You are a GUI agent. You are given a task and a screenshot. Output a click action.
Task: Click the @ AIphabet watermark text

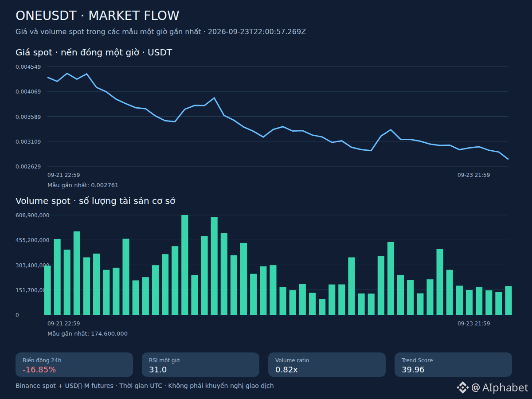tap(500, 387)
